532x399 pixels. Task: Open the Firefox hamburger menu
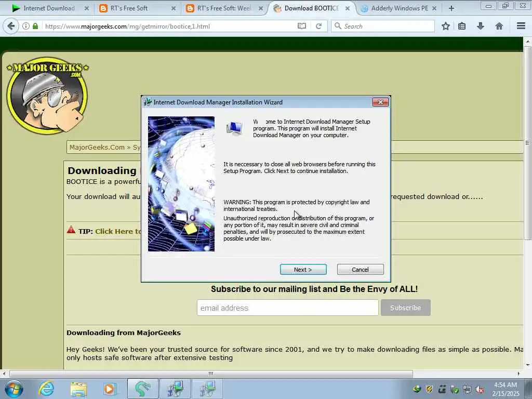click(x=521, y=26)
